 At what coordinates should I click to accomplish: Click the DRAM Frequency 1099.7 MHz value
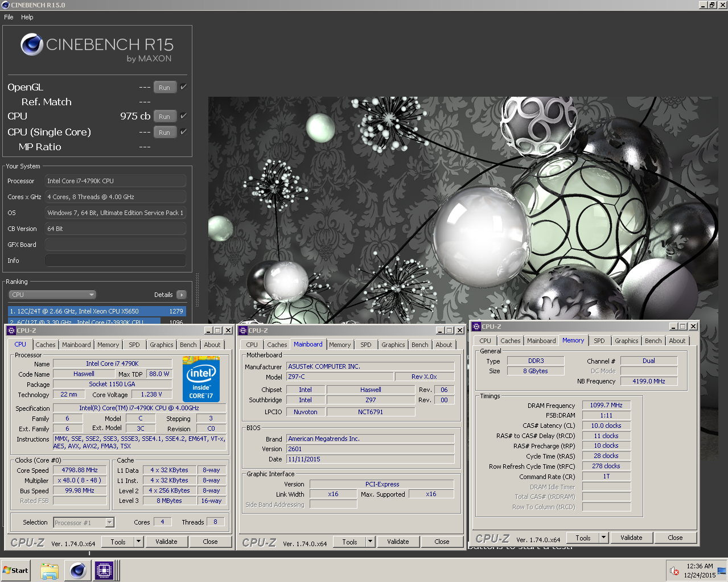click(x=606, y=405)
